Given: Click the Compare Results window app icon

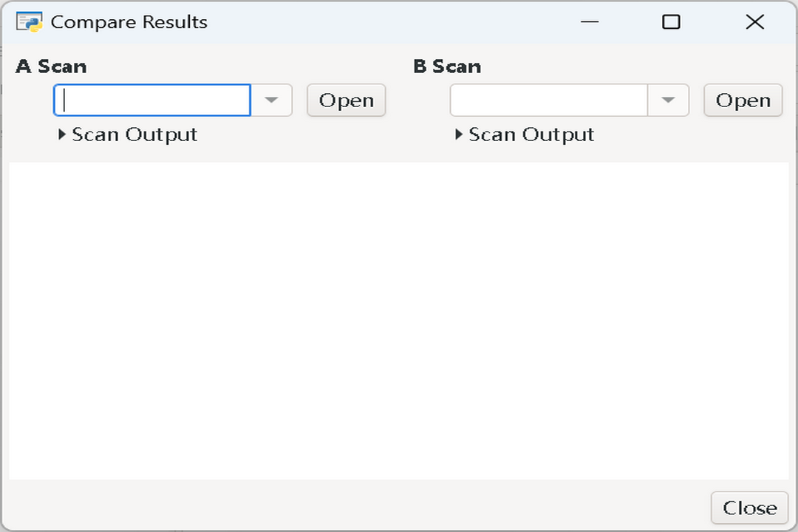Looking at the screenshot, I should click(29, 22).
